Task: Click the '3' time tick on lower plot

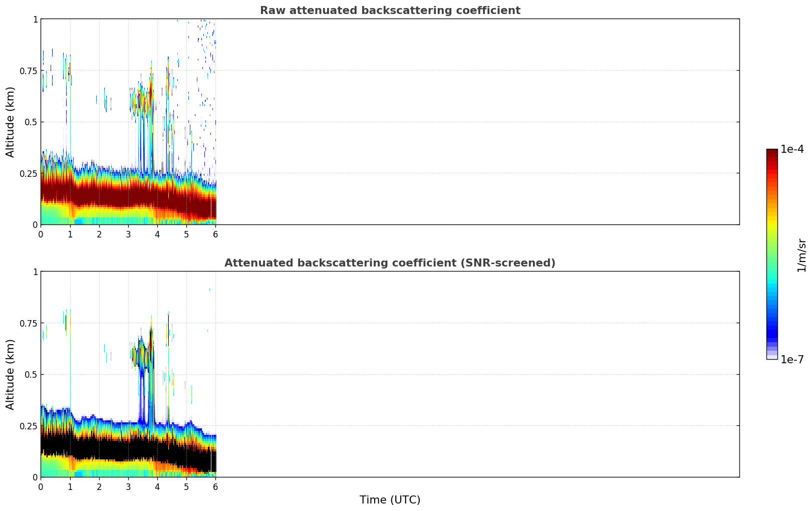Action: 128,486
